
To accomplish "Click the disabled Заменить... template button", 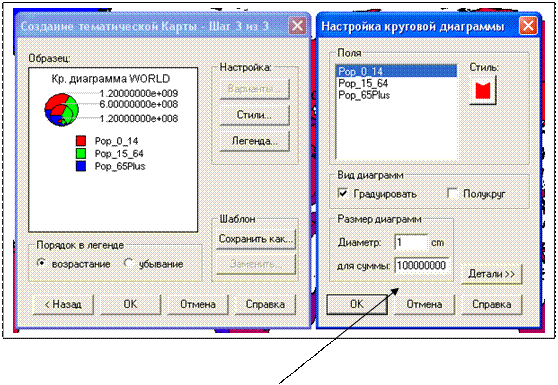I will point(256,264).
